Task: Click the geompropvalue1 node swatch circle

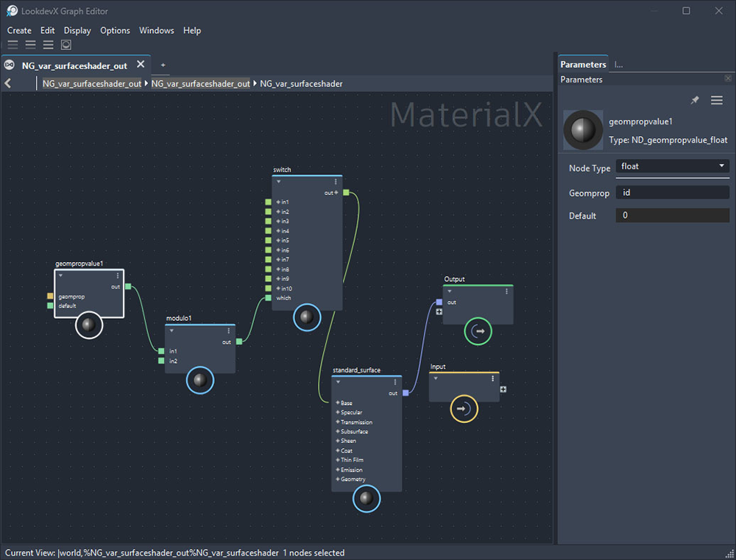Action: pos(89,325)
